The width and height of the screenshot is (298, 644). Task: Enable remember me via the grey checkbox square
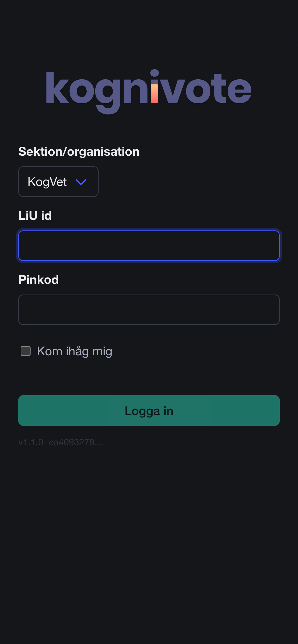[26, 351]
